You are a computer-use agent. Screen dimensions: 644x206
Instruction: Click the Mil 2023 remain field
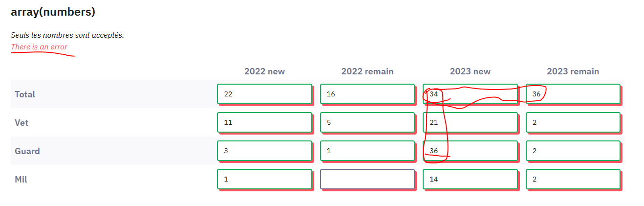573,179
